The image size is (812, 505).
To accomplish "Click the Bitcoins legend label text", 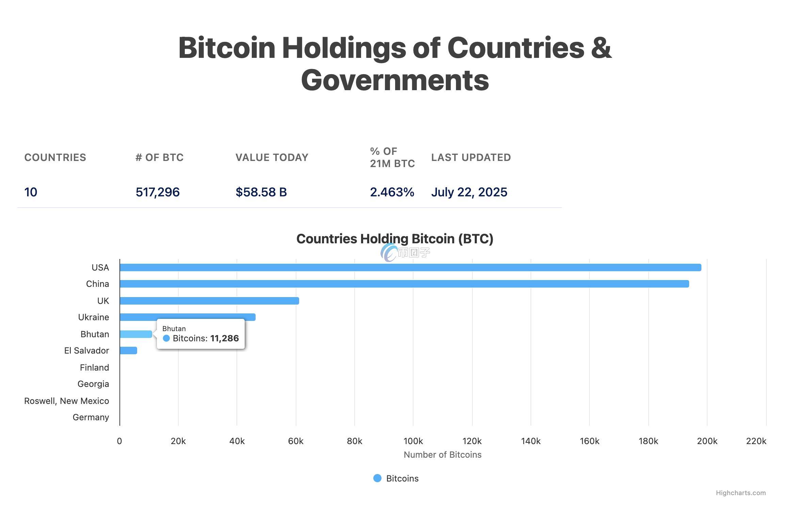I will [402, 478].
